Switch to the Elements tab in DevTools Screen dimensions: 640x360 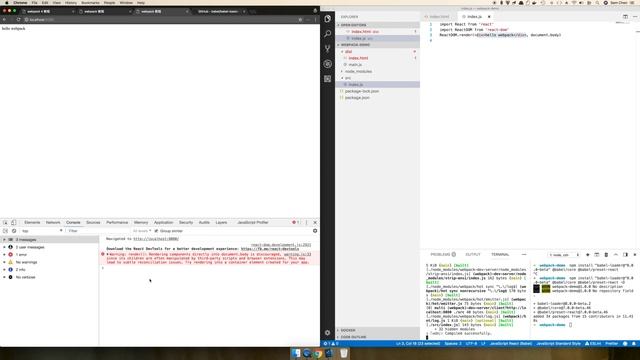click(x=32, y=222)
